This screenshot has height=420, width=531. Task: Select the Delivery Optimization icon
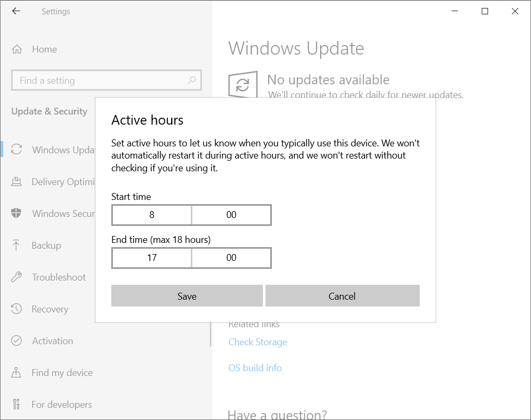[16, 181]
